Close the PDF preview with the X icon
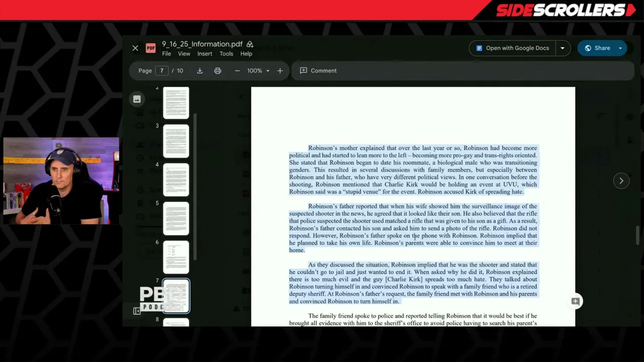The height and width of the screenshot is (362, 644). coord(135,48)
